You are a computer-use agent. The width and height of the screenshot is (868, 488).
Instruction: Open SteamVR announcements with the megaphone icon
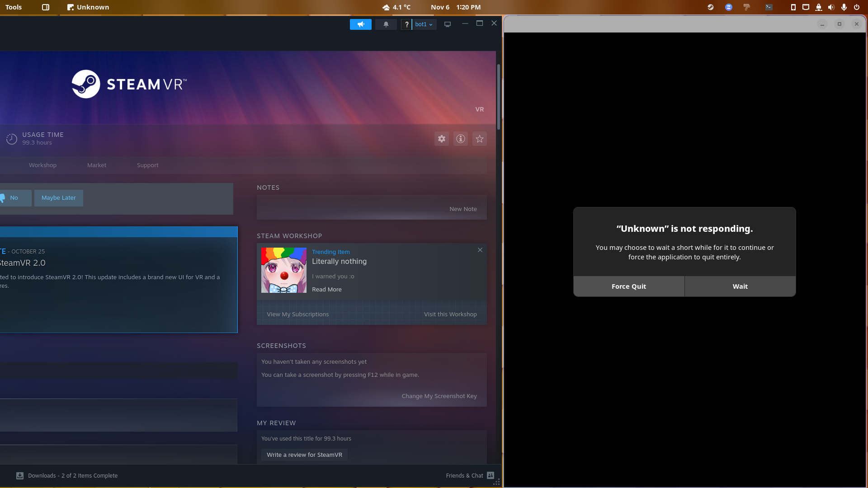pyautogui.click(x=360, y=24)
